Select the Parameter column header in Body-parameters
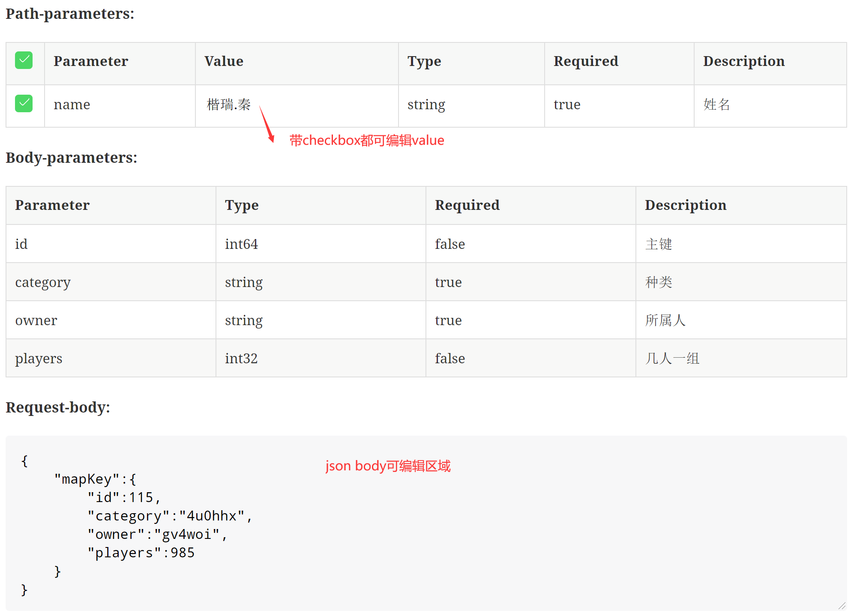 pos(52,205)
